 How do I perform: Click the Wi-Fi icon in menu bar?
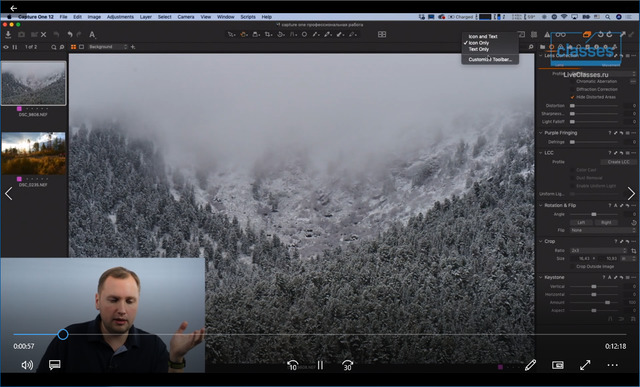(x=564, y=17)
